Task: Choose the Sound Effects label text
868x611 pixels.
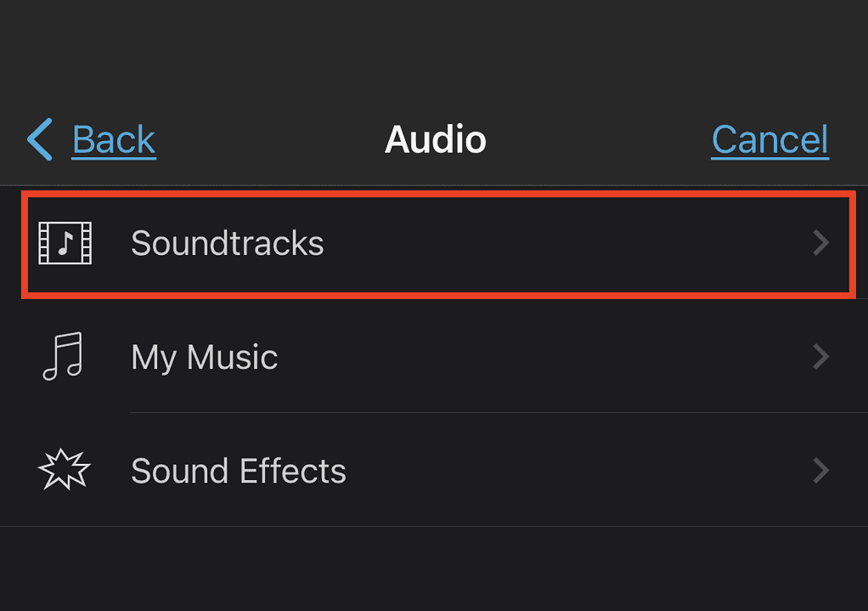Action: click(x=238, y=471)
